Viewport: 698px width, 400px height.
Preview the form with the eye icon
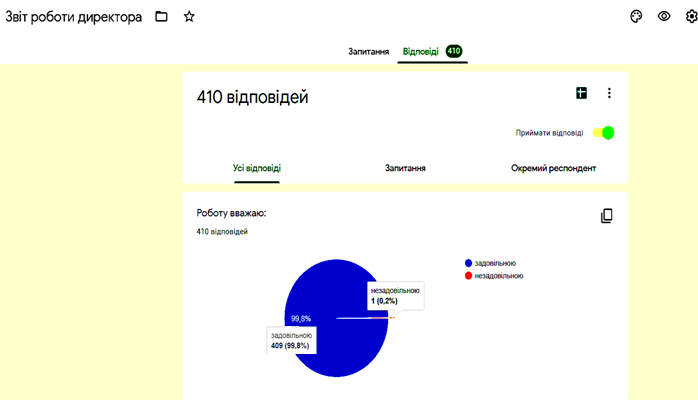pos(664,16)
